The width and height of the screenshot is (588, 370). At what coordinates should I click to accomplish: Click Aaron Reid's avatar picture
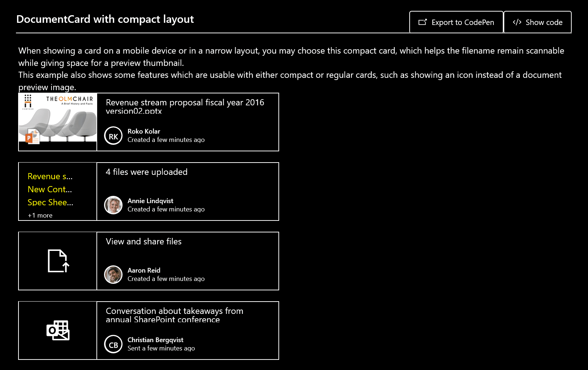113,274
